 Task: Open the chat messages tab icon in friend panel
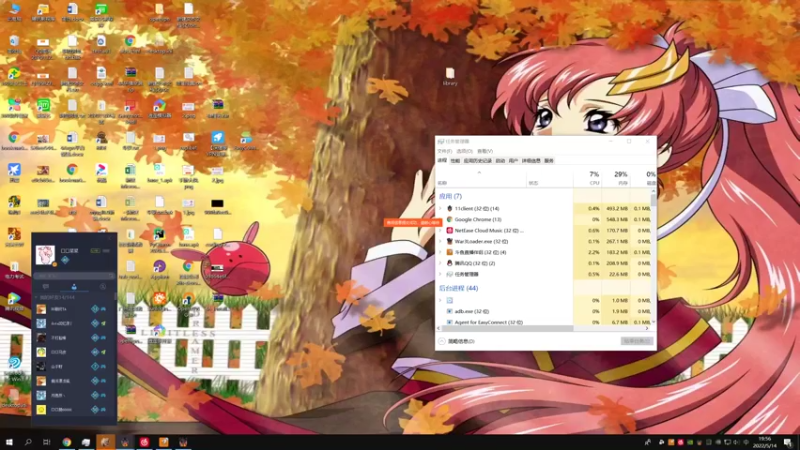[45, 287]
